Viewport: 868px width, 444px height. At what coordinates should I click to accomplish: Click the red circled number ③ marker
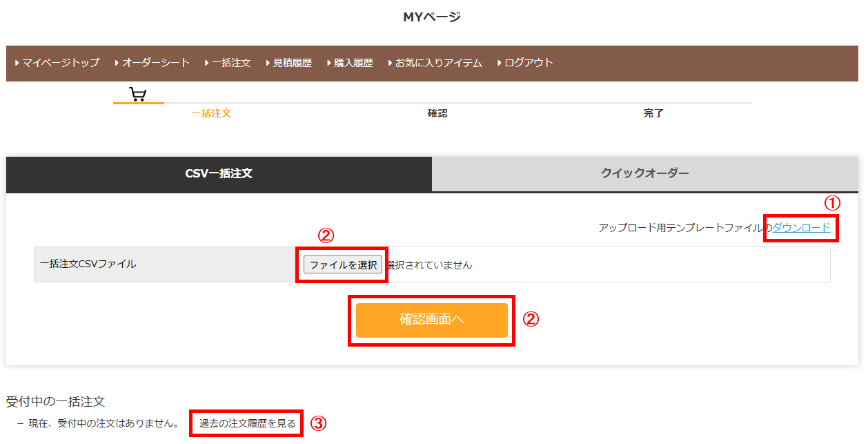coord(318,424)
